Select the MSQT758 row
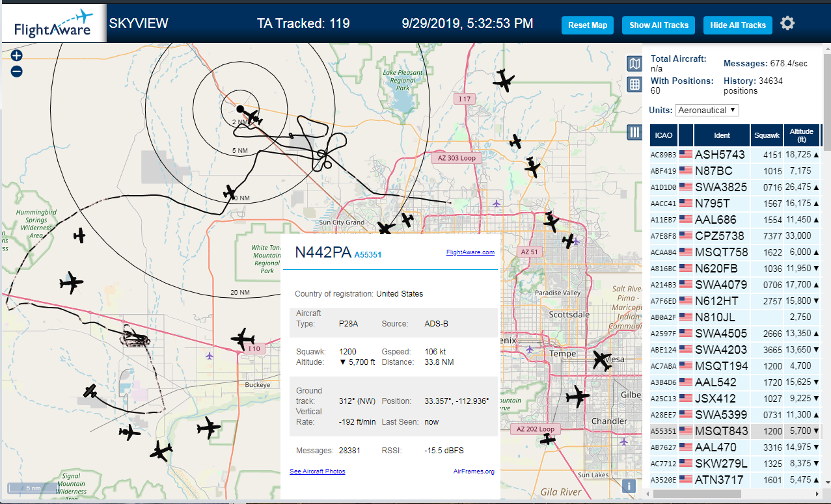The image size is (831, 504). click(735, 252)
